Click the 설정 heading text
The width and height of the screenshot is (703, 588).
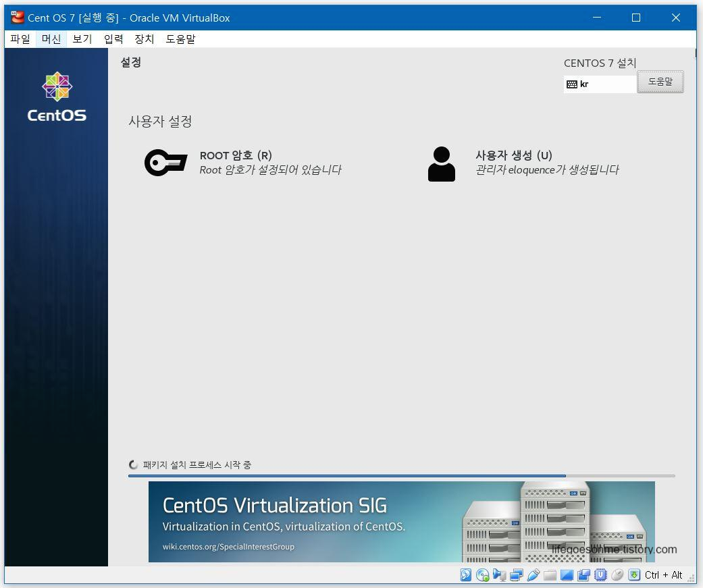(131, 62)
